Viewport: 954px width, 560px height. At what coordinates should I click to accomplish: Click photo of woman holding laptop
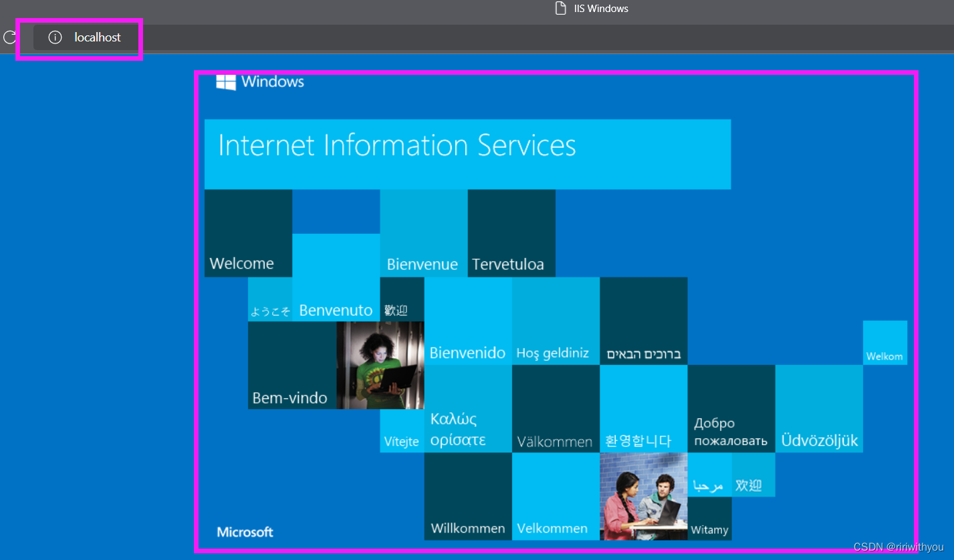point(380,365)
